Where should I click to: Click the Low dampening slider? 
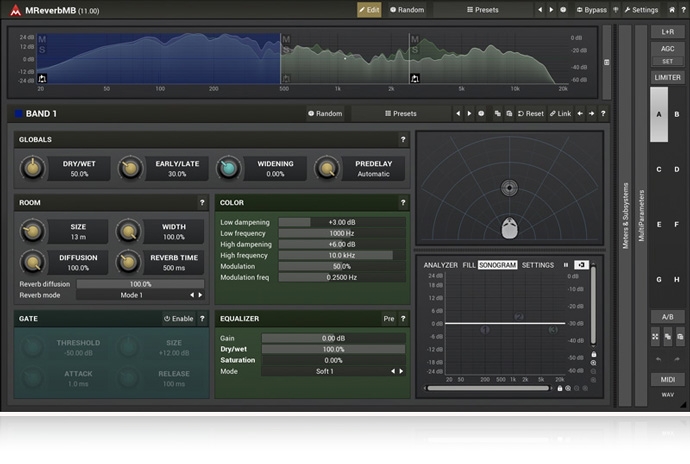(x=342, y=222)
